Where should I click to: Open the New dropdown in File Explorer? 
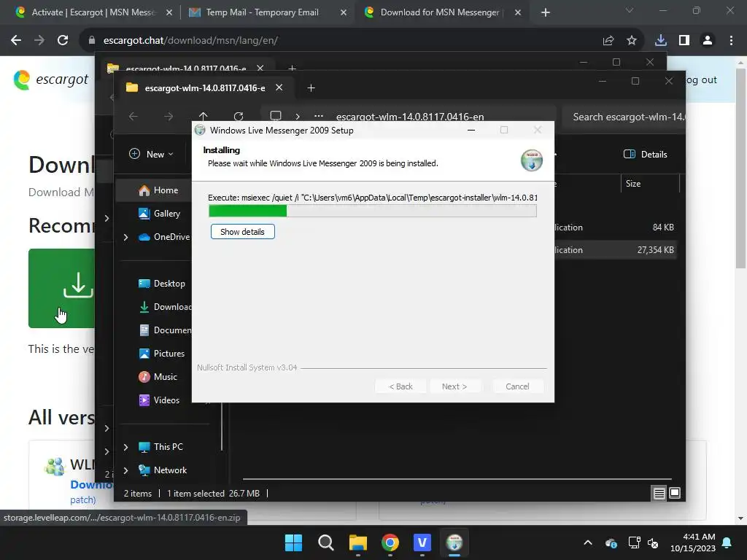151,154
